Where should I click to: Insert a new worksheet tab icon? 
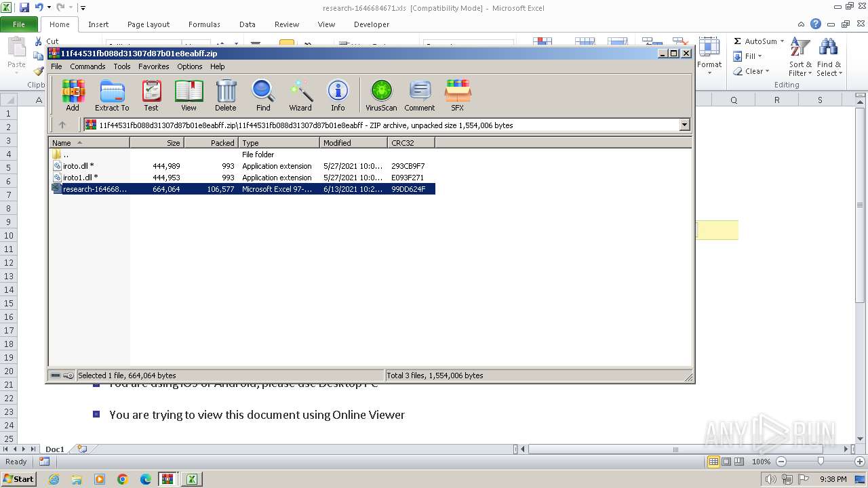click(x=82, y=449)
